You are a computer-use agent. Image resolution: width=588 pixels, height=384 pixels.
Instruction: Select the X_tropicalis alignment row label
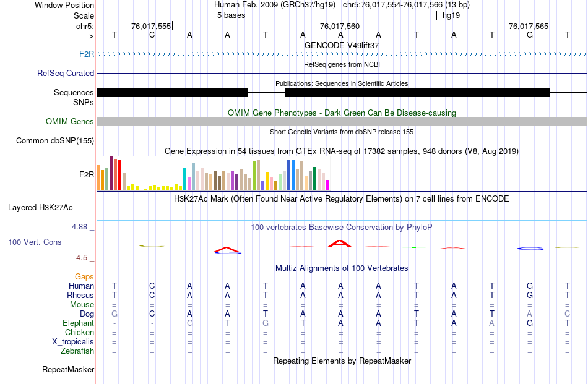point(73,342)
